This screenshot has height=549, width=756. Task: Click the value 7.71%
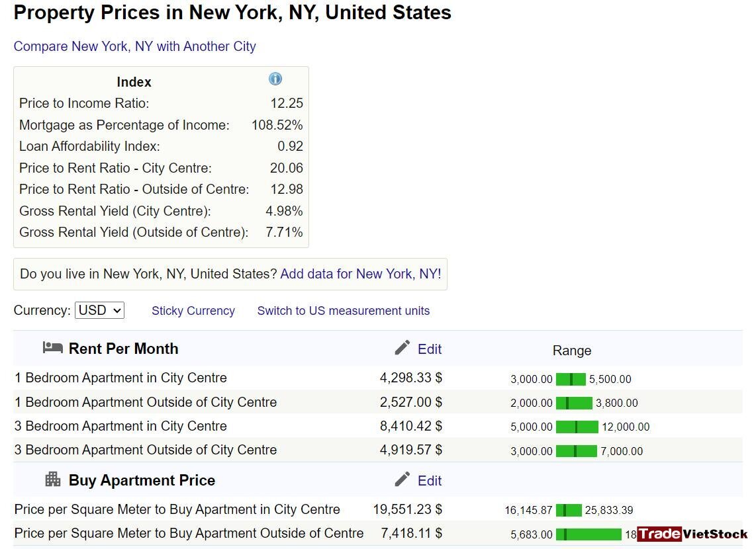point(284,232)
